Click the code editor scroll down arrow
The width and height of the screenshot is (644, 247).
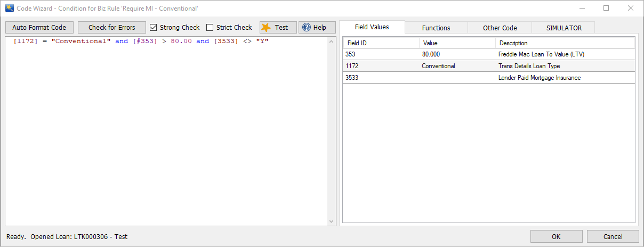tap(332, 221)
